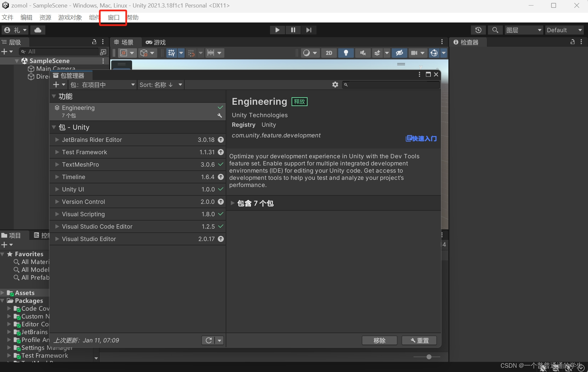Click the add package plus button
Viewport: 588px width, 372px height.
pos(59,85)
